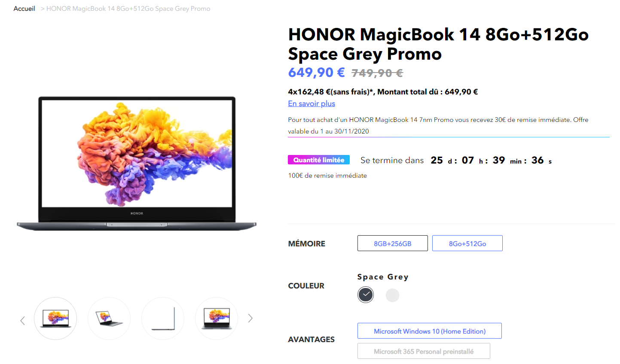Image resolution: width=620 pixels, height=364 pixels.
Task: Click the HONOR MagicBook 14 breadcrumb item
Action: pos(128,9)
